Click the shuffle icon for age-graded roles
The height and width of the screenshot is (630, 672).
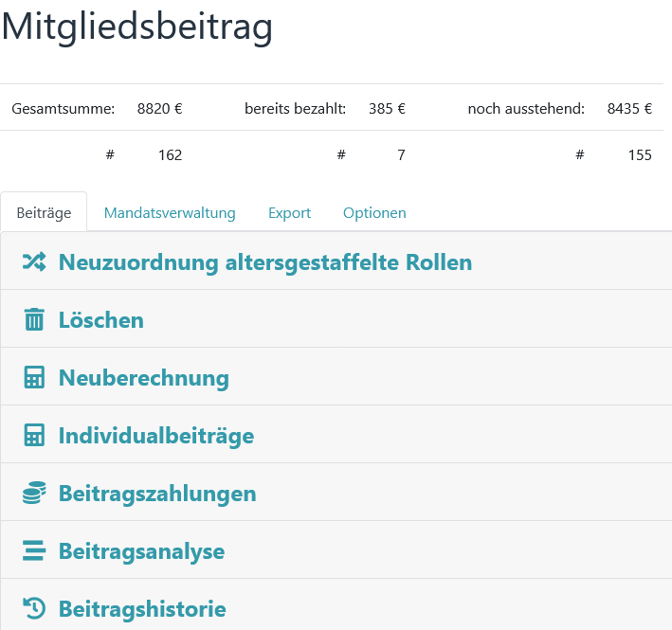pos(34,262)
